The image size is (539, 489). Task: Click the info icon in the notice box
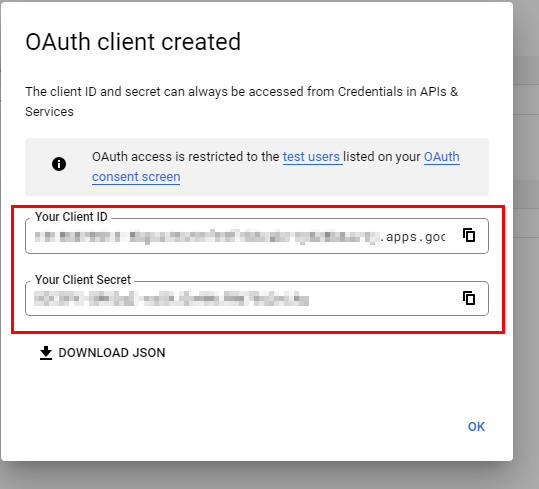59,164
